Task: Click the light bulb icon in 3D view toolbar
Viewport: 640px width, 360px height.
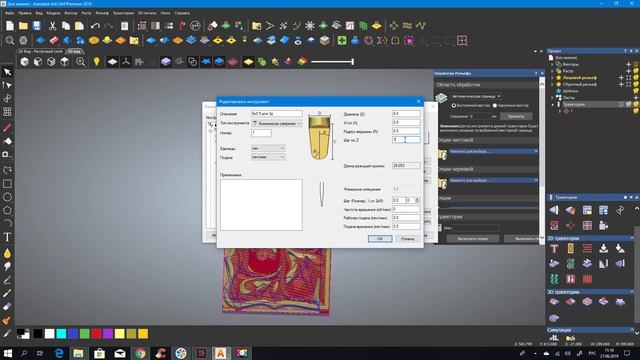Action: [x=96, y=62]
